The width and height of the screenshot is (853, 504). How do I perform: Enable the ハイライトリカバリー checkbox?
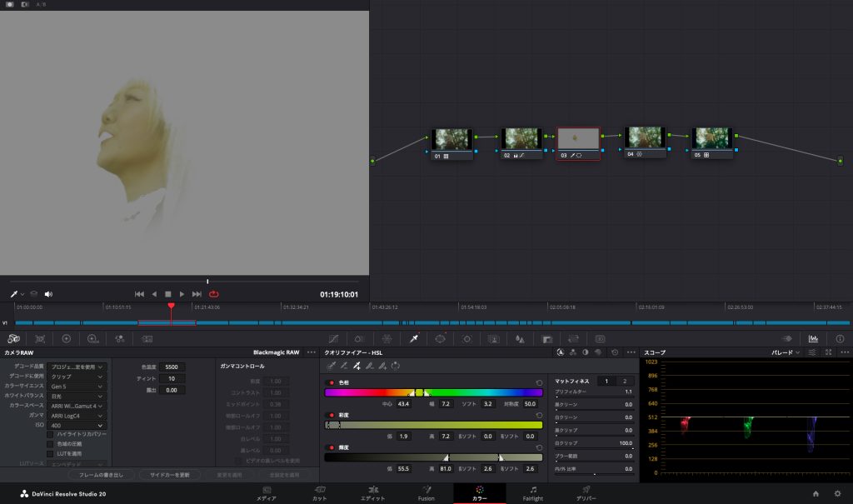click(x=50, y=434)
